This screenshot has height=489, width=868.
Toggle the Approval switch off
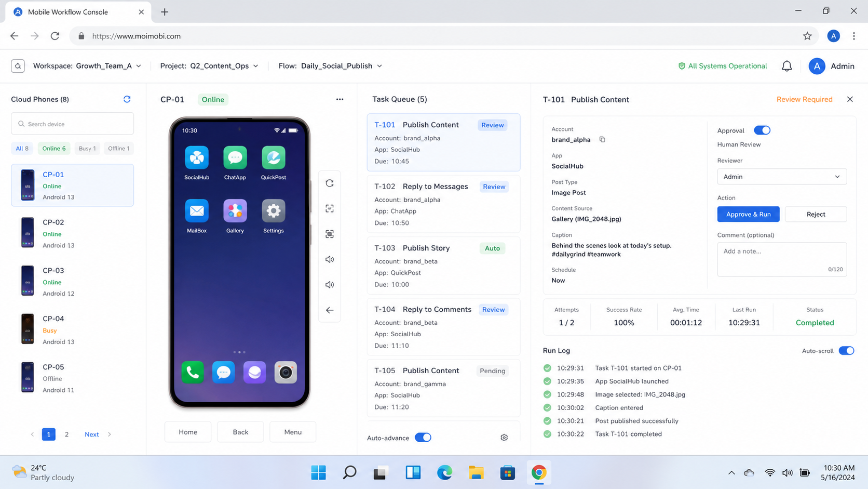pyautogui.click(x=762, y=130)
